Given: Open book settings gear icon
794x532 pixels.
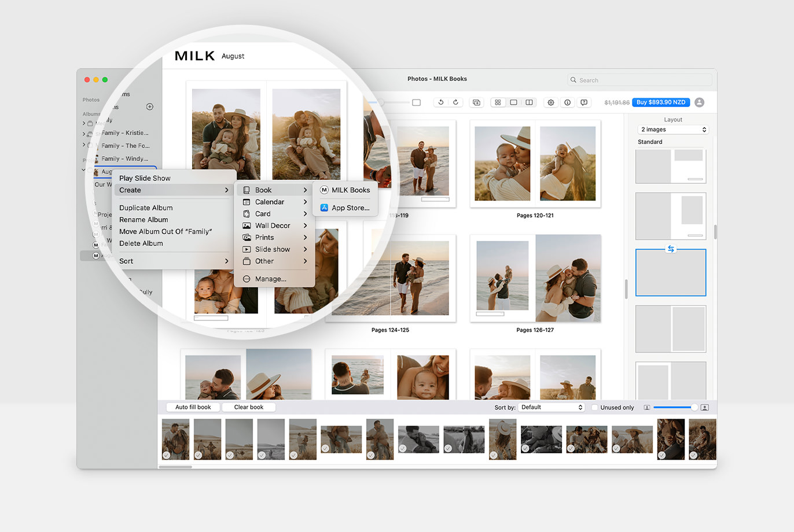Looking at the screenshot, I should click(x=551, y=102).
